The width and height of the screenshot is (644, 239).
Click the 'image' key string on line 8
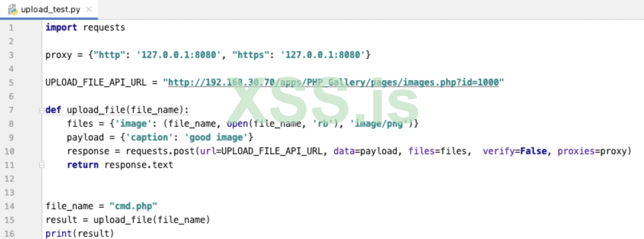pyautogui.click(x=133, y=124)
